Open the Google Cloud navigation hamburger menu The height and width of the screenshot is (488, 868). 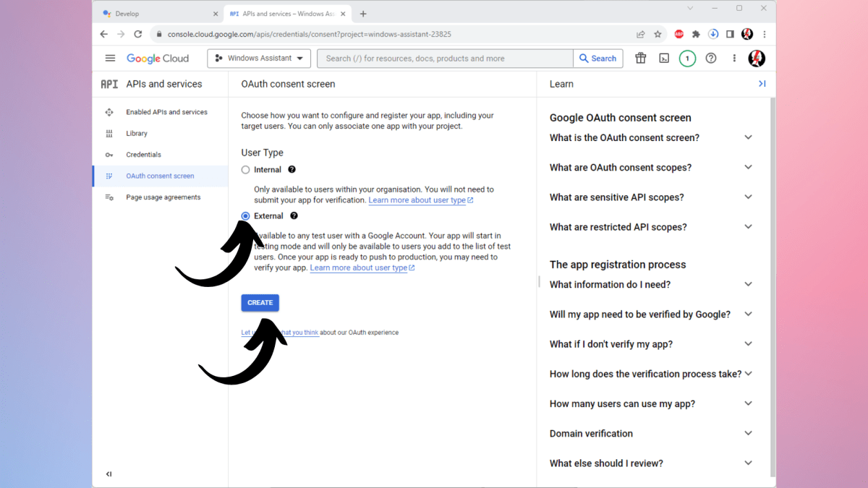tap(110, 59)
